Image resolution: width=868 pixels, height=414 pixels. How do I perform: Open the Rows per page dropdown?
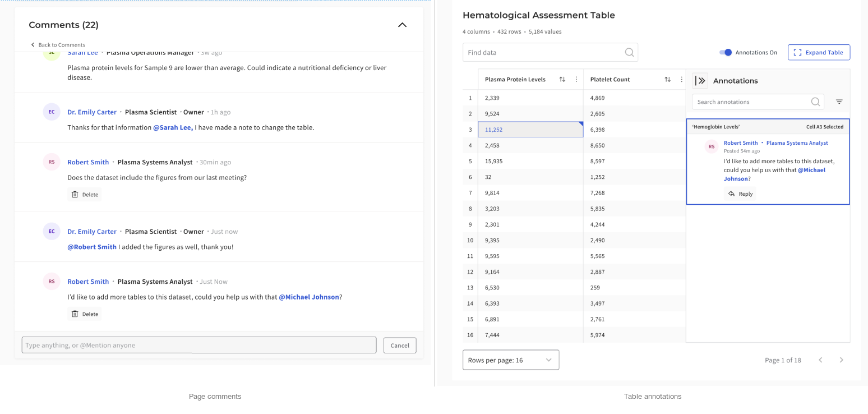[510, 360]
